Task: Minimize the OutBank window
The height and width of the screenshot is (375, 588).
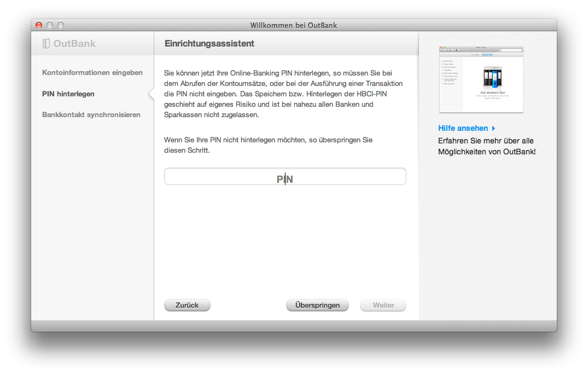Action: (50, 25)
